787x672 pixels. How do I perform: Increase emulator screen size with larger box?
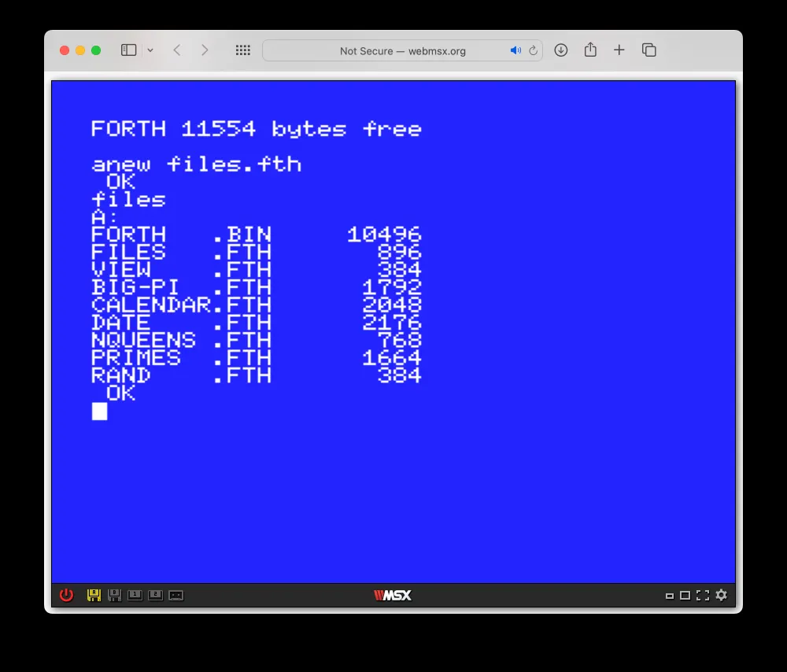coord(685,596)
